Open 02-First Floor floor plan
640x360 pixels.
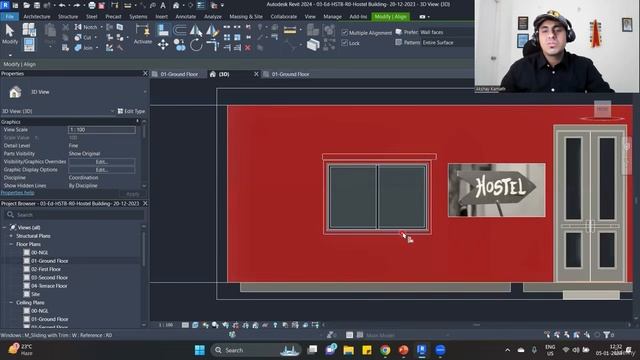coord(46,269)
